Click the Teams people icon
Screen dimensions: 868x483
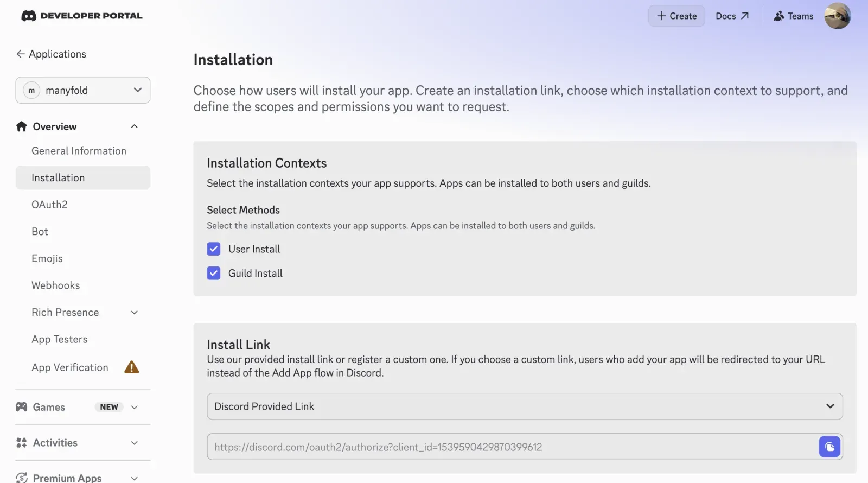click(779, 16)
